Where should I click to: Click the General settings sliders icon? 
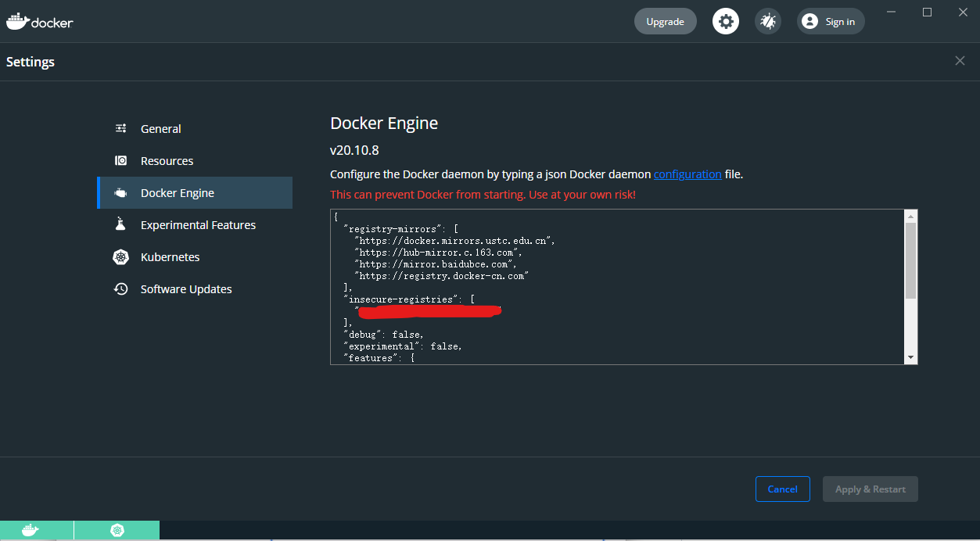[120, 129]
